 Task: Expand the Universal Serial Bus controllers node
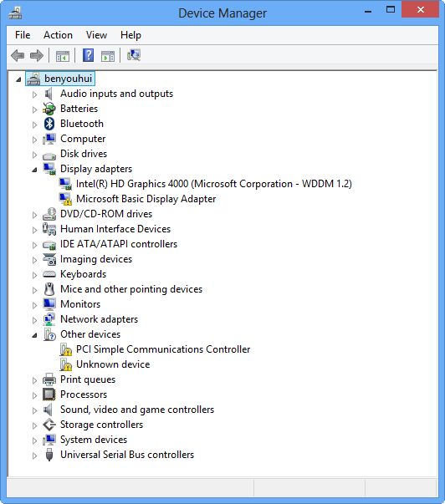(35, 456)
